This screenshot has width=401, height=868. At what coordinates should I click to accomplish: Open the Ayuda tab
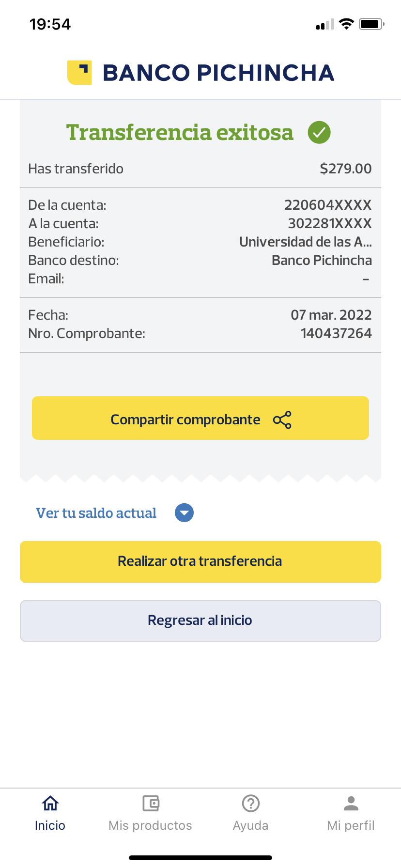click(251, 825)
